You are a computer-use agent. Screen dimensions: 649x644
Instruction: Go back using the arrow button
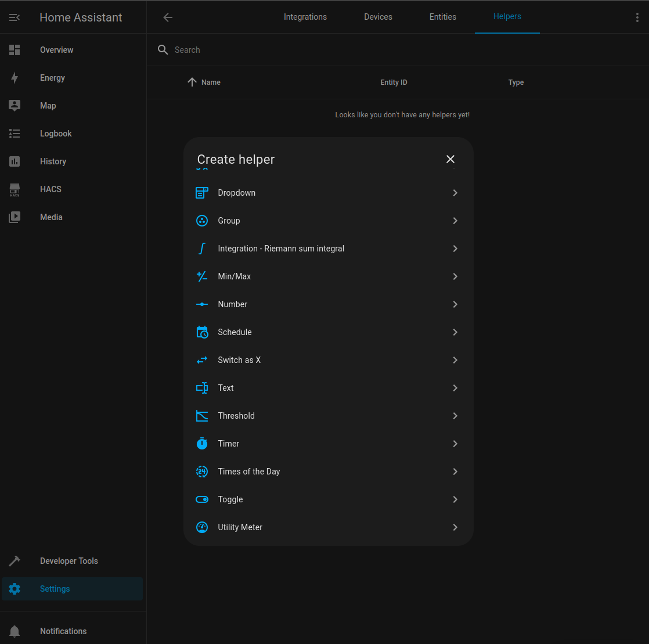[168, 17]
